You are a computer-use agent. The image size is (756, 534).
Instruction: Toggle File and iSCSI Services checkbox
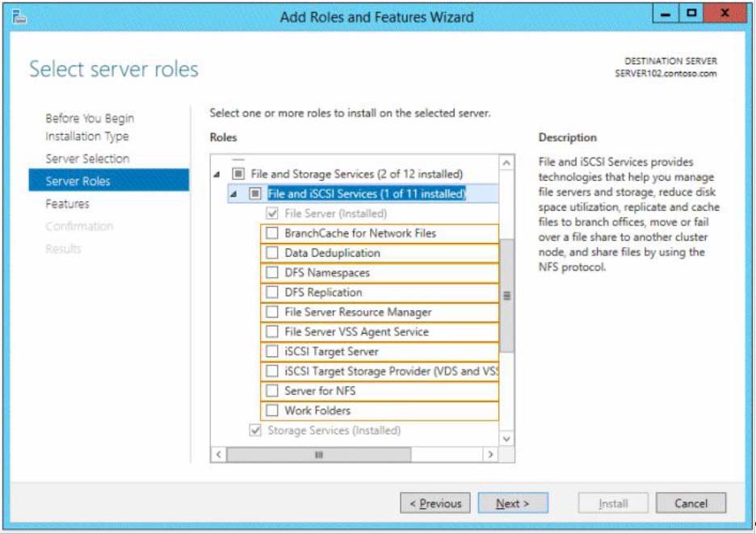click(255, 193)
